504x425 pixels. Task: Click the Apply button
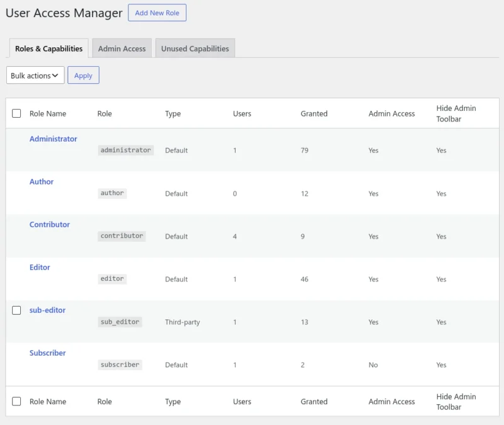83,75
